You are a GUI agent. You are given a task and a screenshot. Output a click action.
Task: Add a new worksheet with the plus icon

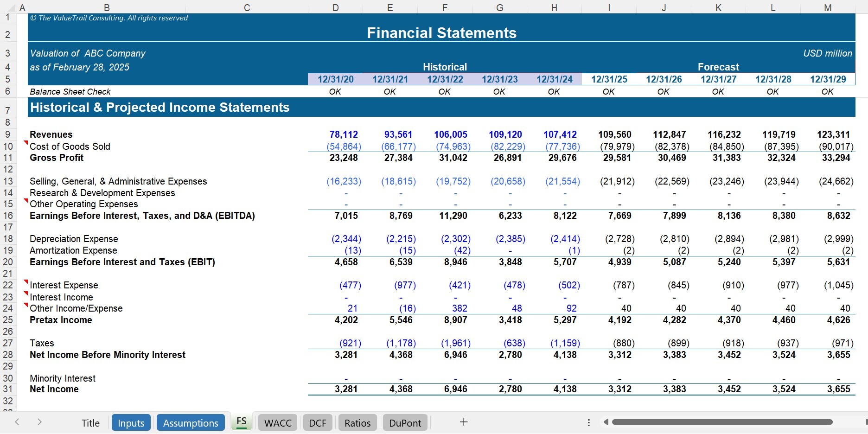click(x=463, y=422)
